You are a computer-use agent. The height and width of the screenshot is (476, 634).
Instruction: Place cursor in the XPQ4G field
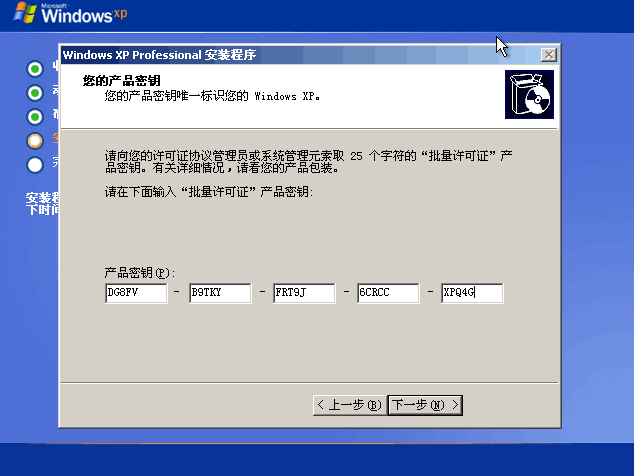pos(472,293)
